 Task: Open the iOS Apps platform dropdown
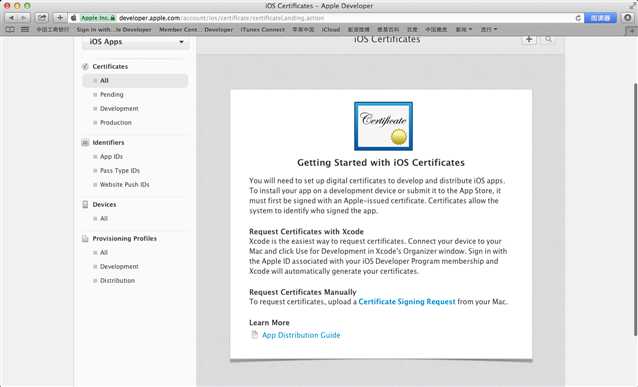point(136,42)
